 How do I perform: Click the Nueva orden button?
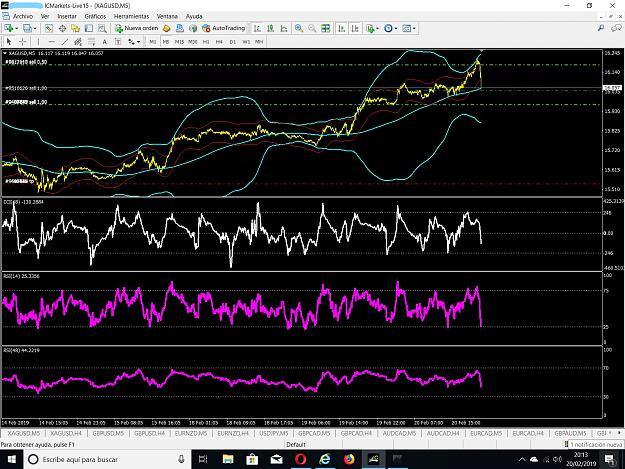click(137, 28)
